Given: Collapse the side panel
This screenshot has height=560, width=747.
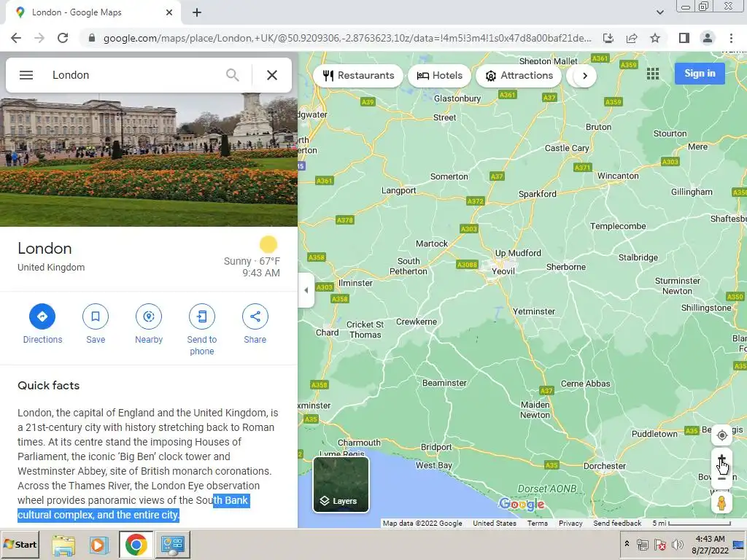Looking at the screenshot, I should tap(306, 290).
